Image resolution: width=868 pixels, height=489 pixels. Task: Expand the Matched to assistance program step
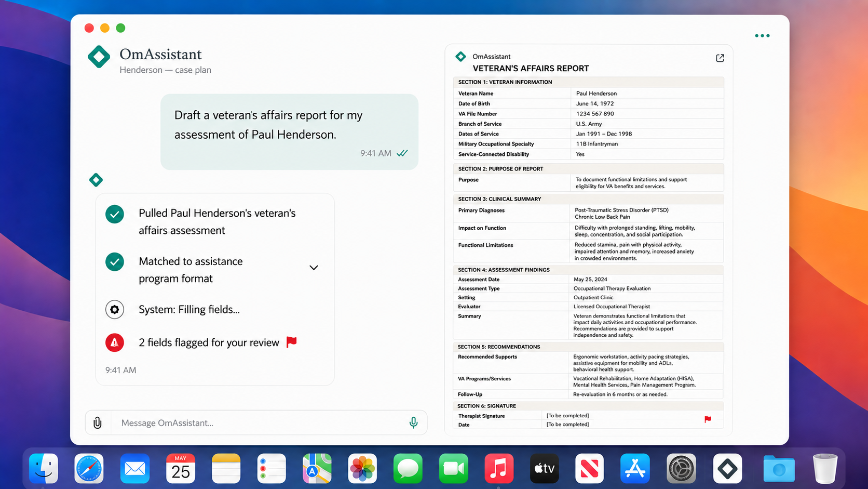coord(314,268)
